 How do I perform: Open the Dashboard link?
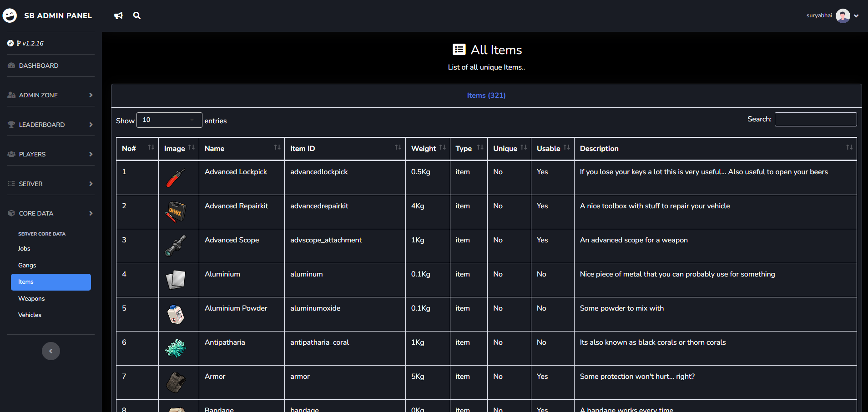(x=39, y=65)
